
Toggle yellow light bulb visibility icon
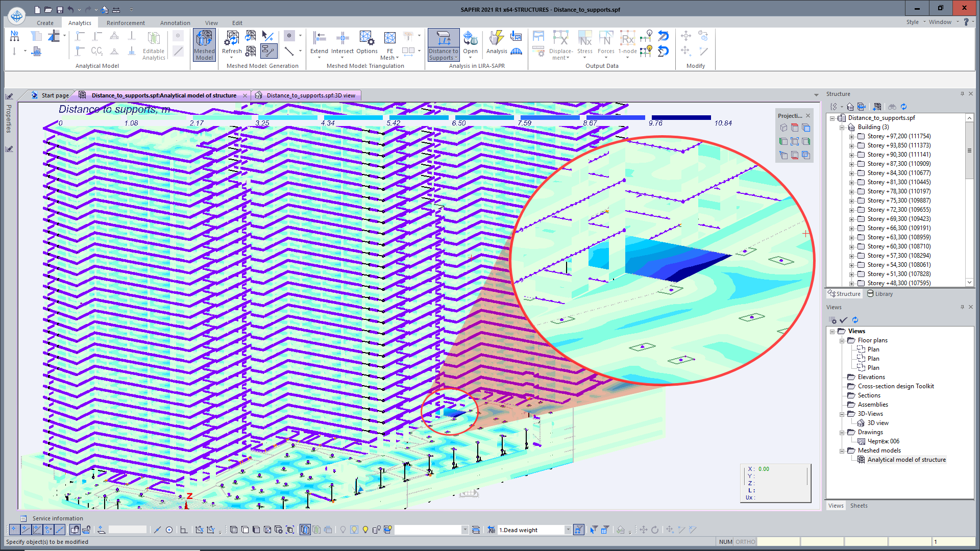[365, 530]
